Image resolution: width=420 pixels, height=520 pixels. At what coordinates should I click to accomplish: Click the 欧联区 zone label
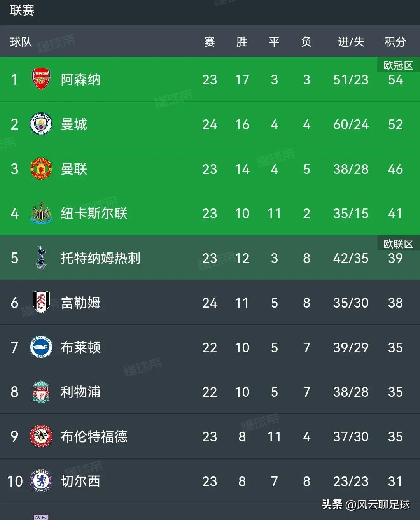398,244
